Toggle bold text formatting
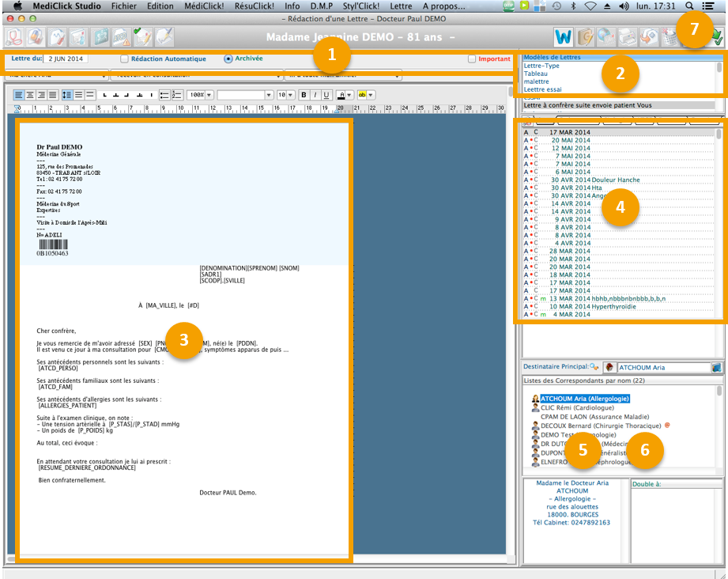This screenshot has height=579, width=728. click(304, 95)
